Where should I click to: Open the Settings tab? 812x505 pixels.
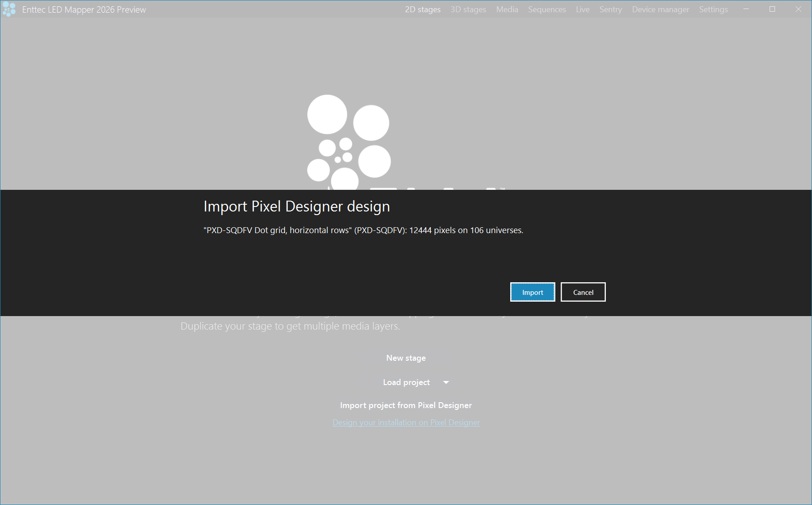tap(713, 9)
